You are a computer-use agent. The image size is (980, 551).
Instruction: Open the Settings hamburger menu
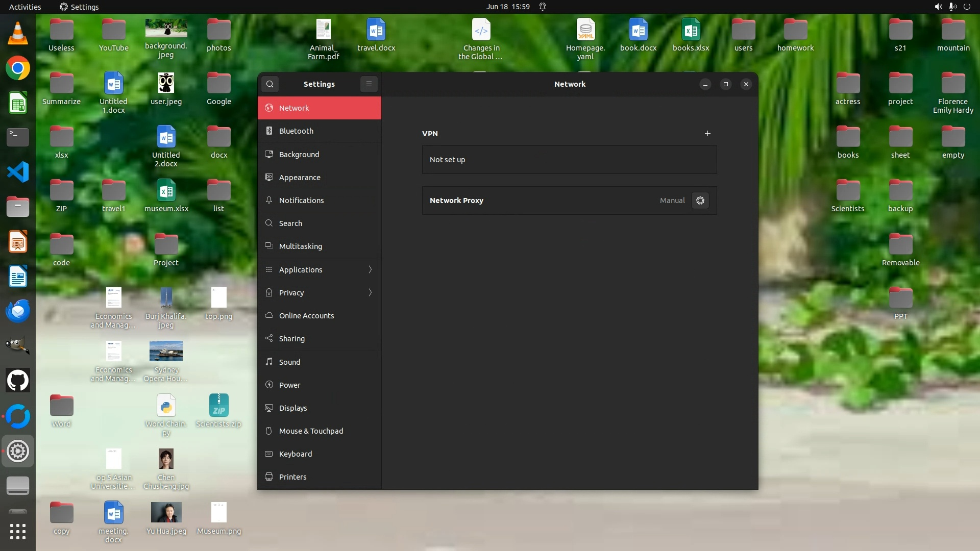click(x=369, y=84)
